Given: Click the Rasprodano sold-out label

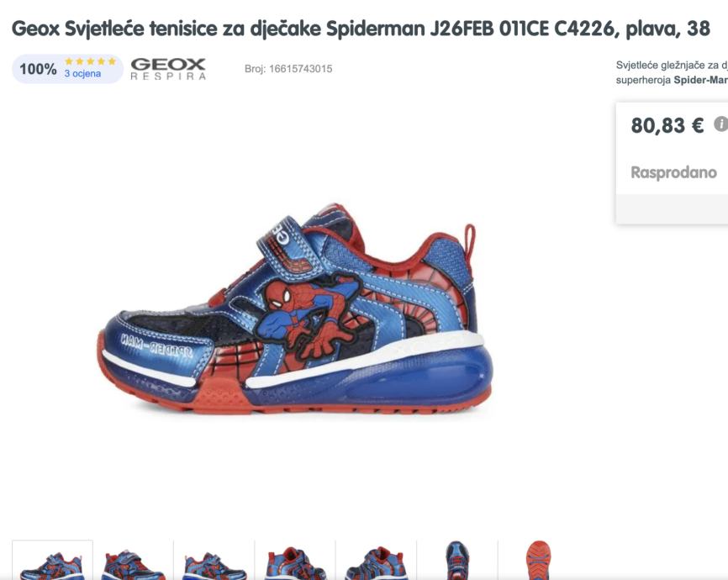Looking at the screenshot, I should [x=673, y=172].
